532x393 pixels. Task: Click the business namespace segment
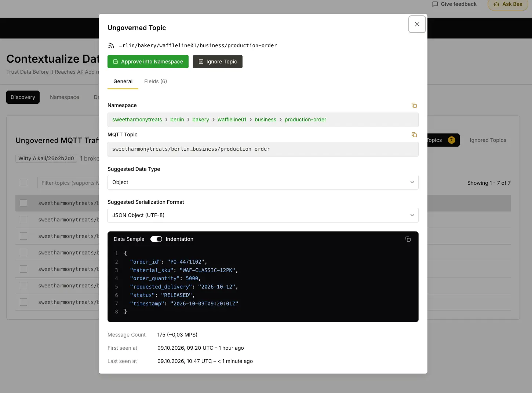(x=265, y=120)
